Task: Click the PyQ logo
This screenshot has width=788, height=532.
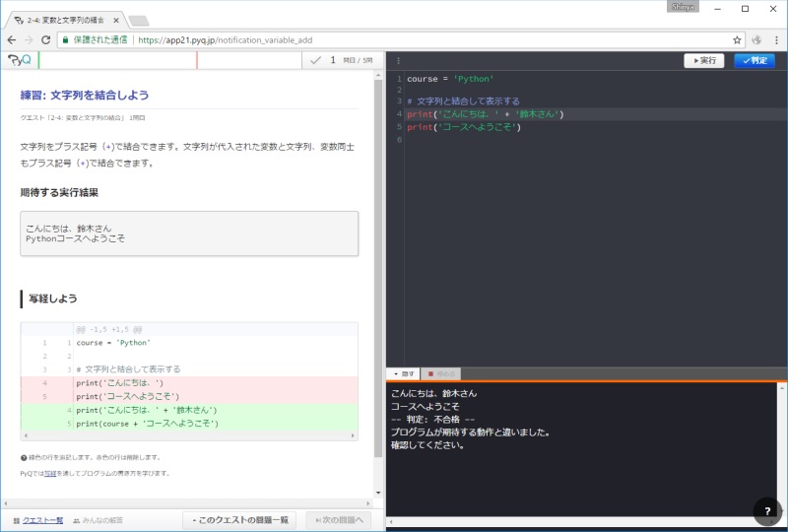Action: 20,60
